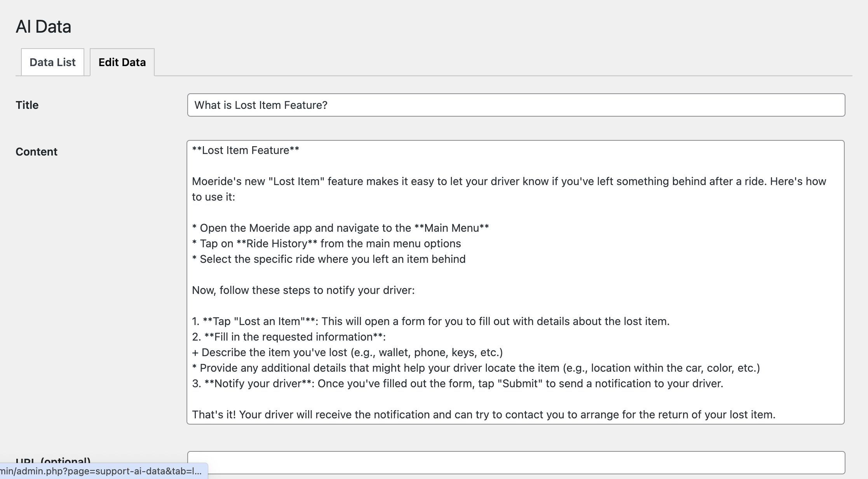Image resolution: width=868 pixels, height=479 pixels.
Task: Click the "Select the specific ride" line
Action: click(x=329, y=259)
